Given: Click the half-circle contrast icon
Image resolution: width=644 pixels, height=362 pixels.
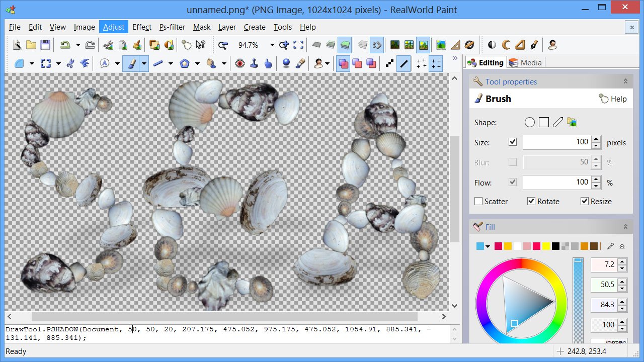Looking at the screenshot, I should click(x=492, y=45).
